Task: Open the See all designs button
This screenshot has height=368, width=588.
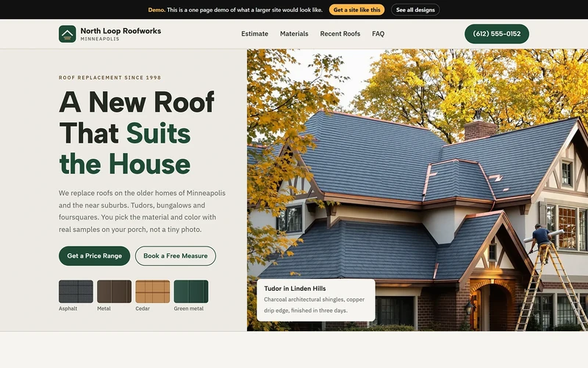Action: coord(415,10)
